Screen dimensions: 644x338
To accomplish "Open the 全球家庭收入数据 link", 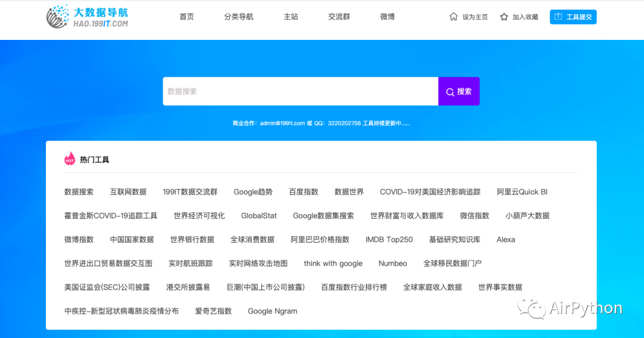I will (432, 287).
